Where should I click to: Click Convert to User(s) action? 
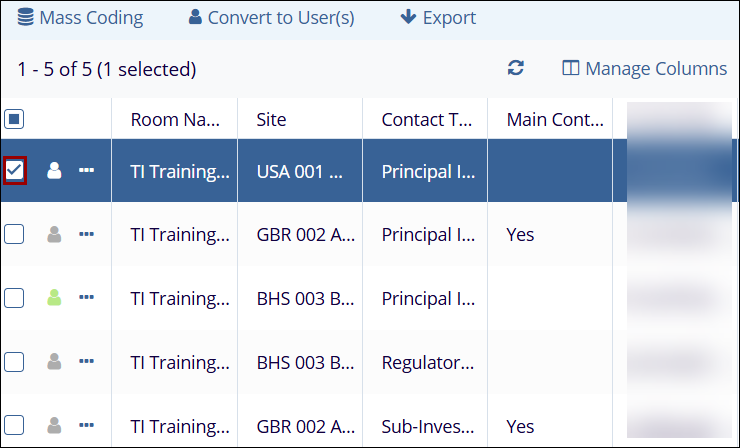[x=271, y=18]
